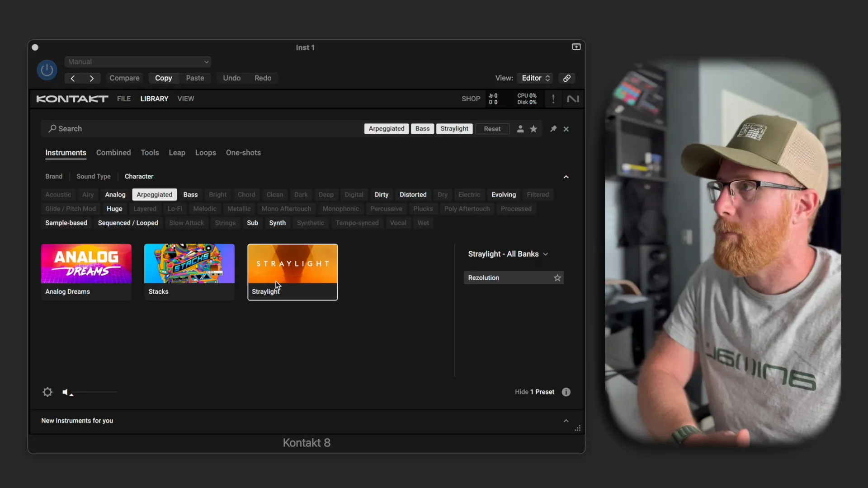This screenshot has width=868, height=488.
Task: Toggle the Sample-based character tag
Action: coord(66,223)
